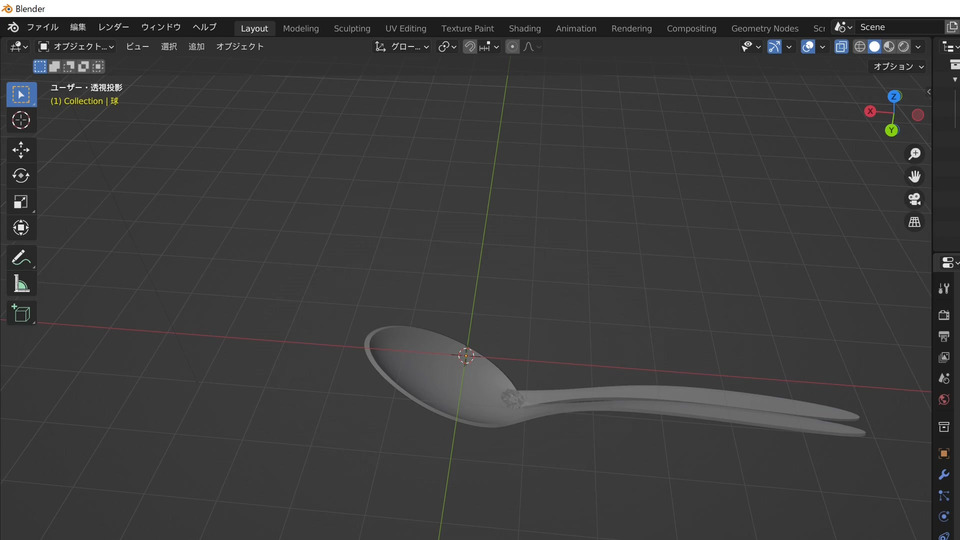Switch to the Sculpting workspace tab
Screen dimensions: 960x540
tap(352, 28)
